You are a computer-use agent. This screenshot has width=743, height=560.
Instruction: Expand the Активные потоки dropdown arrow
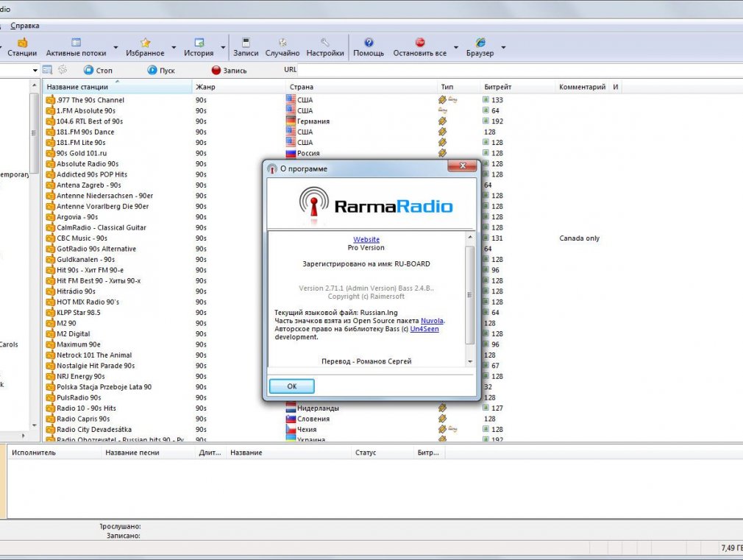[115, 47]
